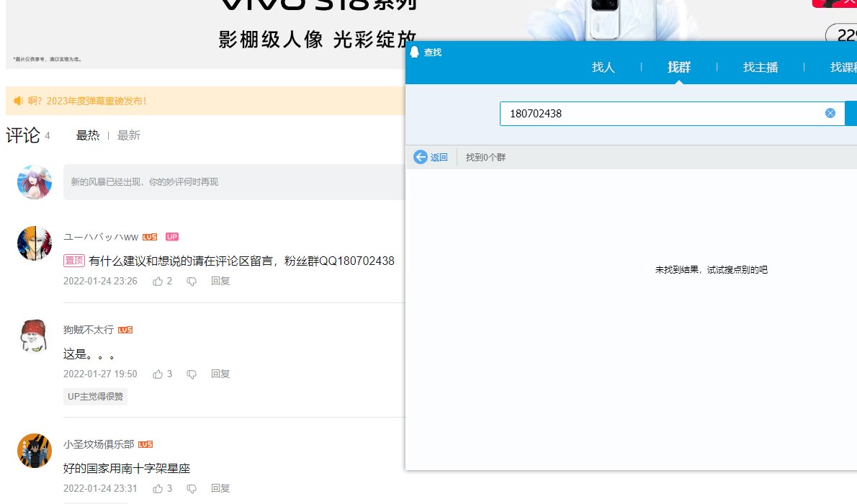Screen dimensions: 857x504
Task: Open 小圣坟场俱乐部 avatar
Action: [35, 451]
